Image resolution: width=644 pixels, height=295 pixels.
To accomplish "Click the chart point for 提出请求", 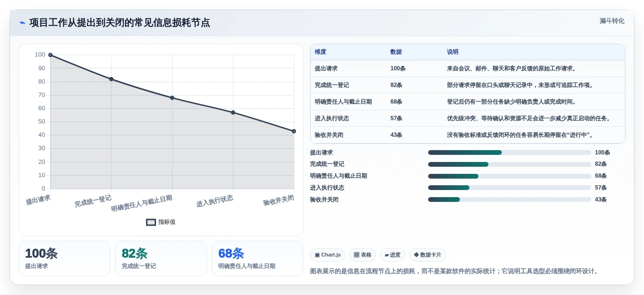I will (50, 55).
